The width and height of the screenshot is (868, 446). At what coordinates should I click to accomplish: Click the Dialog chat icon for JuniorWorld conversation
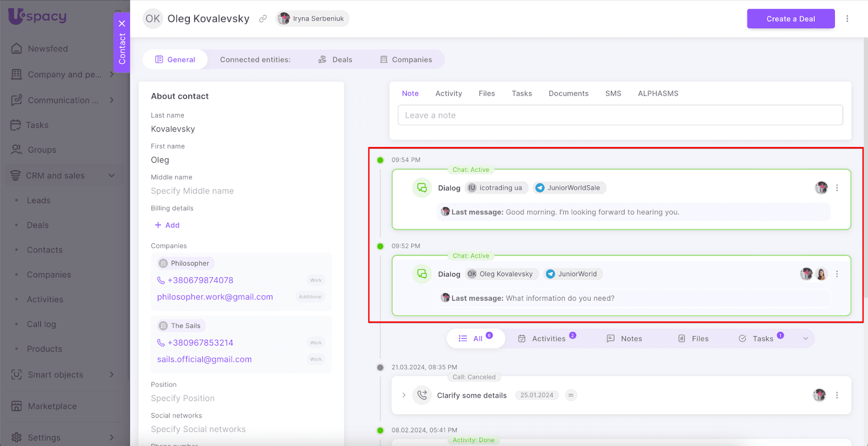click(x=422, y=274)
